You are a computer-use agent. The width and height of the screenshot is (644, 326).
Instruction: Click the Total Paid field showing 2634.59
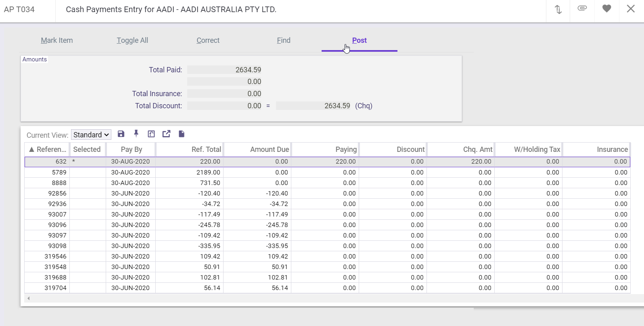click(224, 70)
